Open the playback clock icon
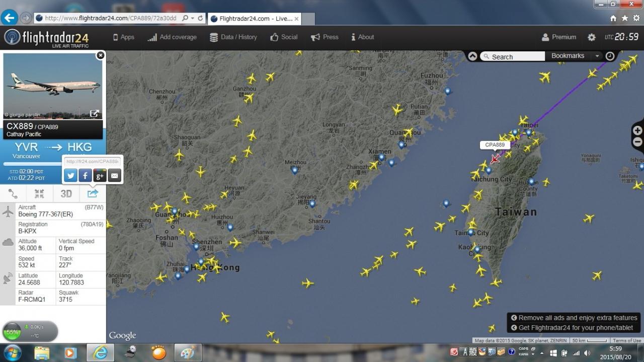This screenshot has height=362, width=644. 610,56
